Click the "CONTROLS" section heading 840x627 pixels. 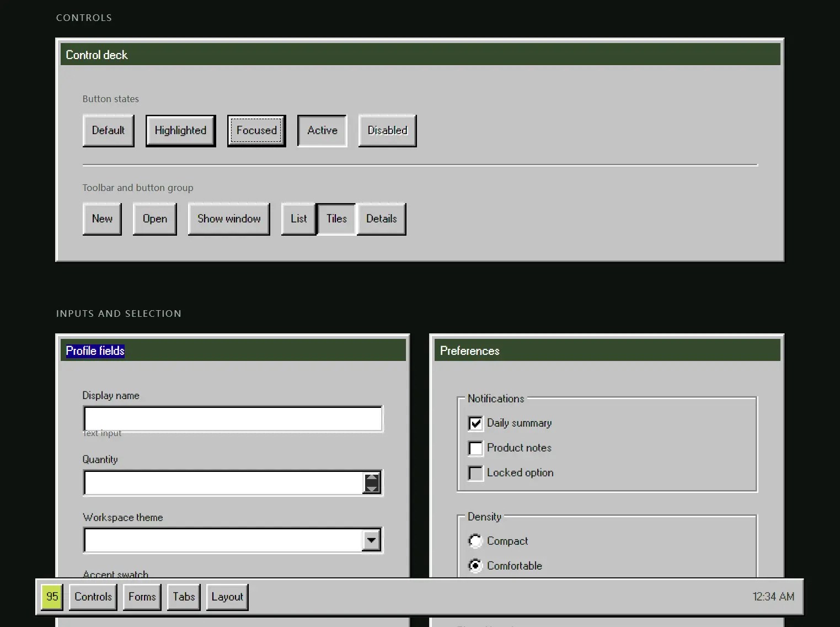tap(84, 18)
